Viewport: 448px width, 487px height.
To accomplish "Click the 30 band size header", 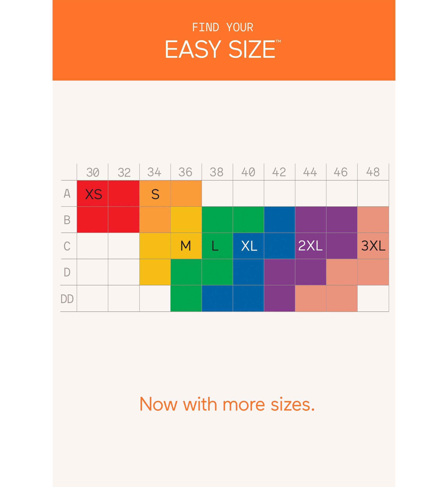I will (93, 172).
